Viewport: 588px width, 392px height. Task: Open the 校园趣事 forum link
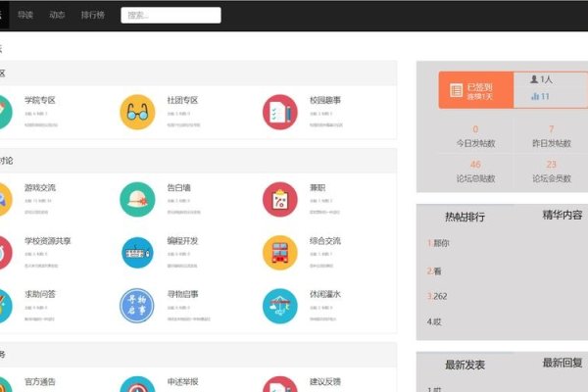tap(325, 100)
